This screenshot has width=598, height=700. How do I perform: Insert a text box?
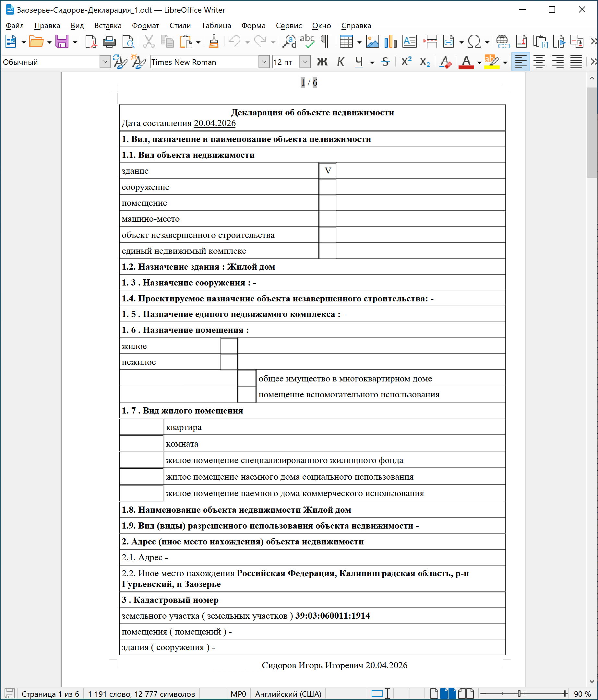409,41
